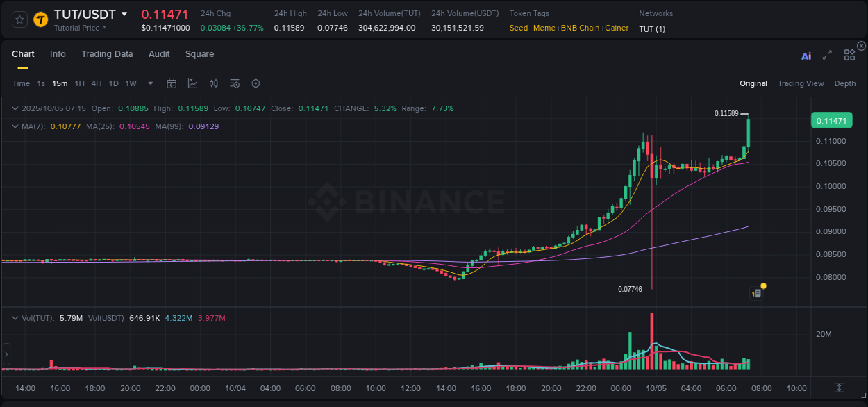Open the indicators settings icon
868x407 pixels.
(234, 83)
